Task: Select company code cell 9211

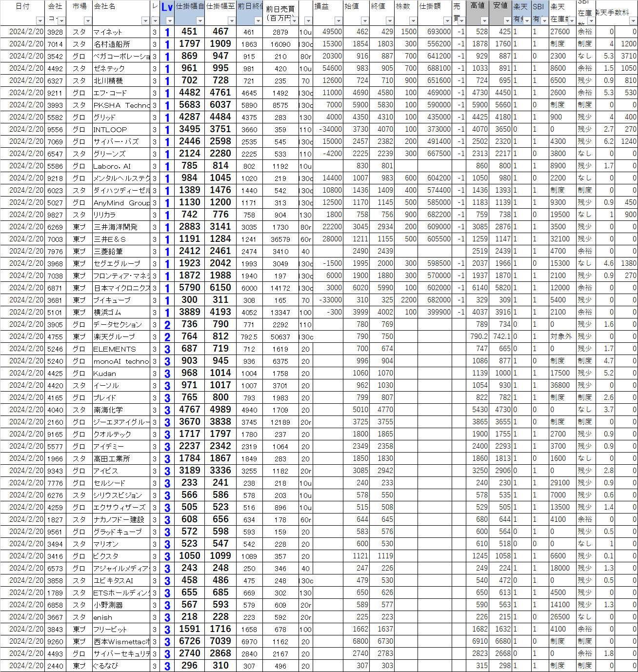Action: pos(55,93)
